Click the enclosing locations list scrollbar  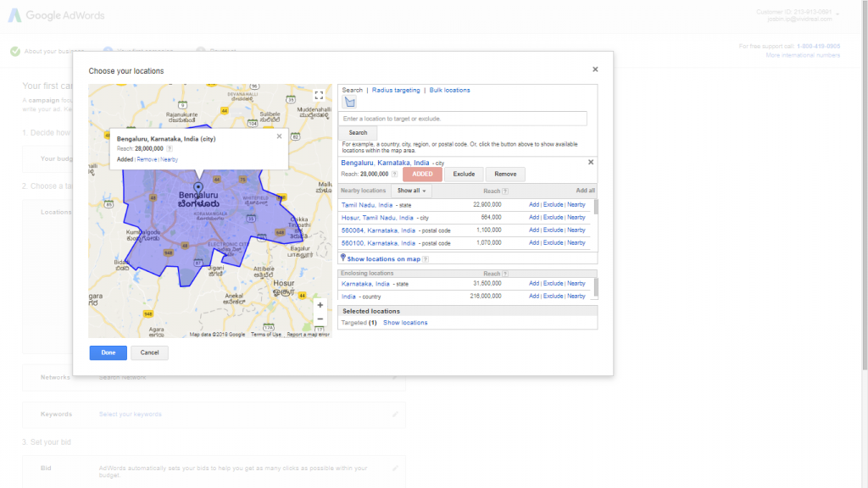click(596, 288)
